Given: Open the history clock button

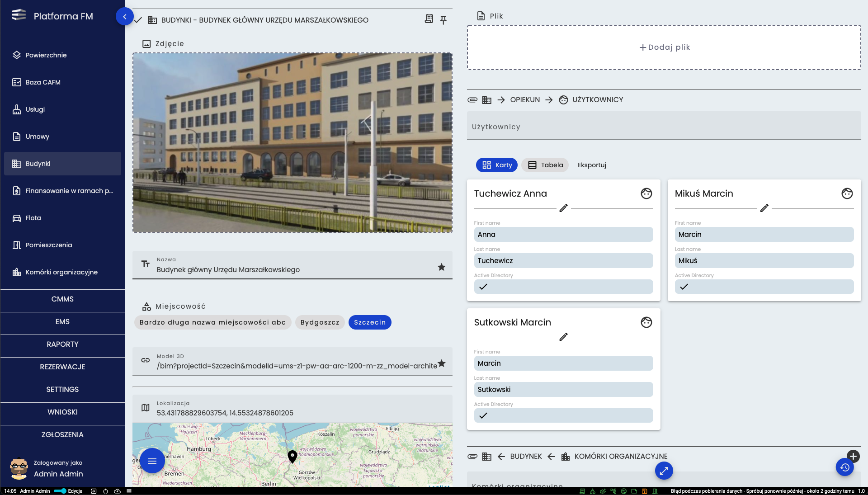Looking at the screenshot, I should [845, 467].
